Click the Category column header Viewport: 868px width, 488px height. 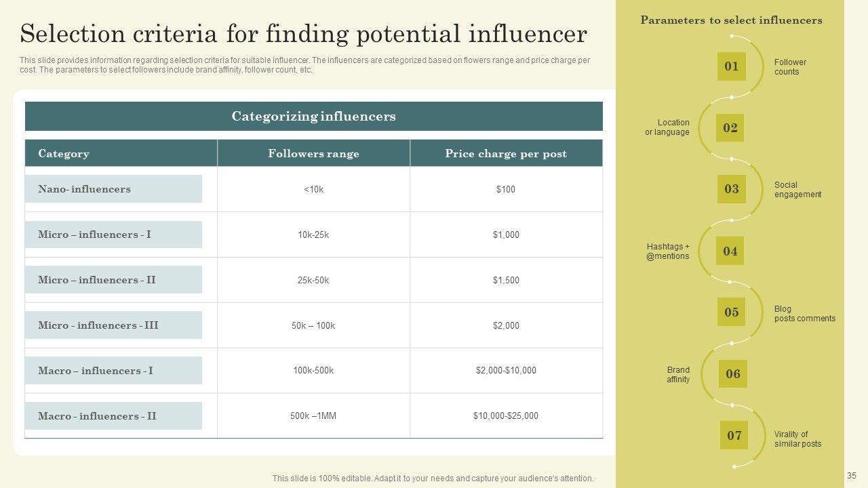(121, 154)
